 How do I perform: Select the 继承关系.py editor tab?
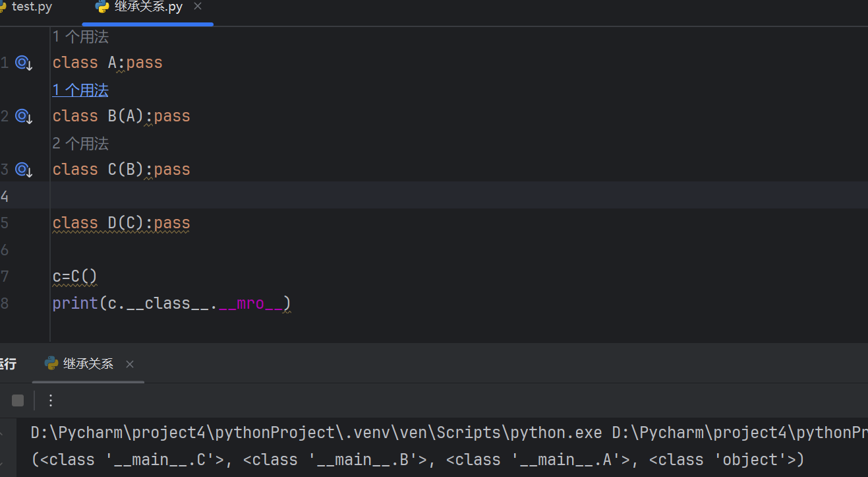pyautogui.click(x=148, y=7)
